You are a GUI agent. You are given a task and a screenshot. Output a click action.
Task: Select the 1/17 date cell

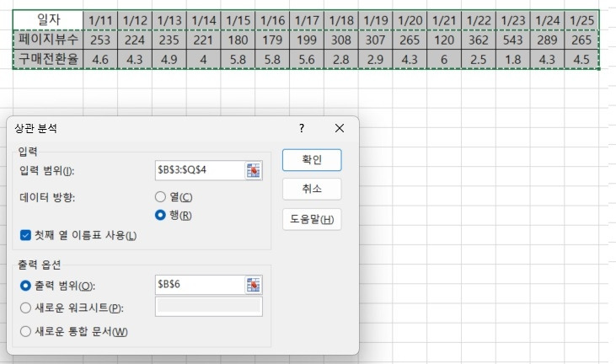point(307,20)
